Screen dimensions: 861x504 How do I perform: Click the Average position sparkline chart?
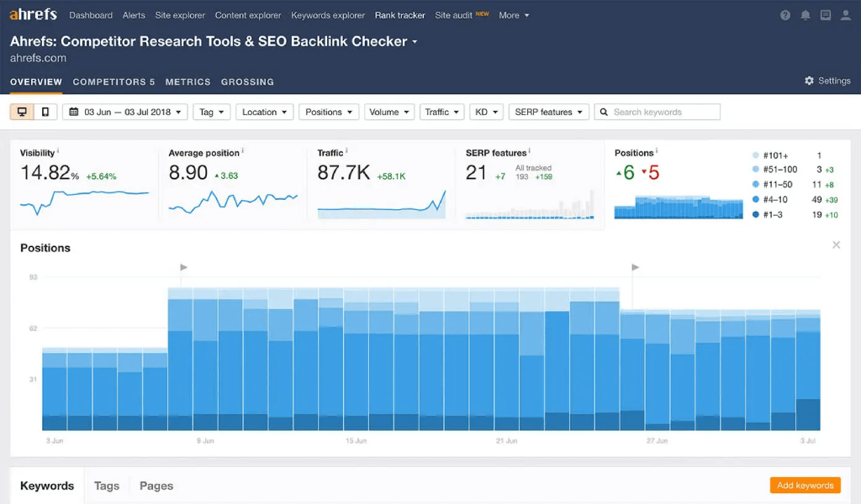click(x=233, y=202)
